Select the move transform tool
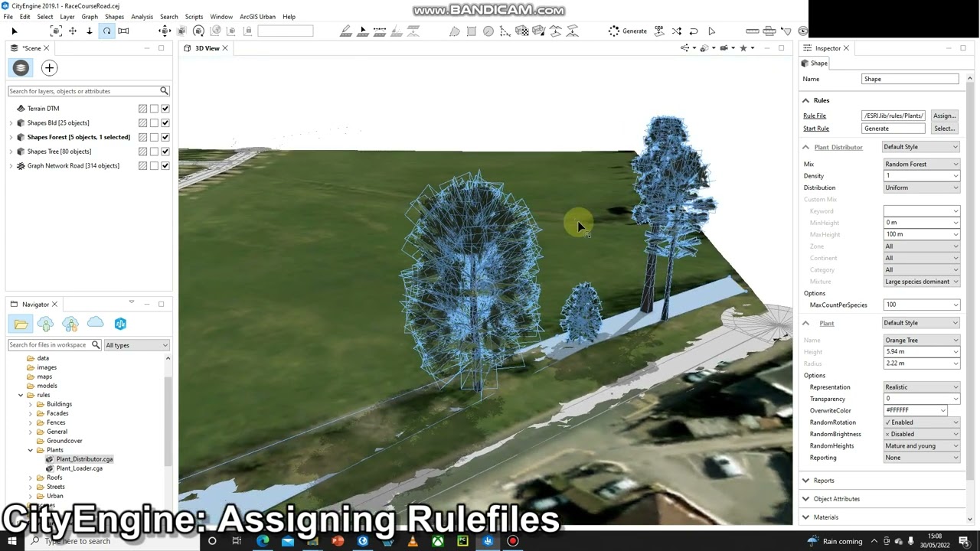This screenshot has height=551, width=980. click(165, 31)
